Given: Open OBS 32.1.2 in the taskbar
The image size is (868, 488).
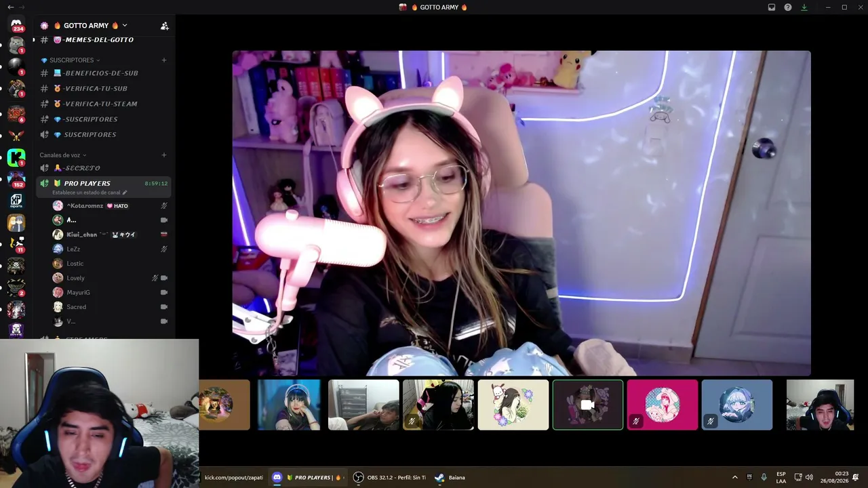Looking at the screenshot, I should pos(390,478).
